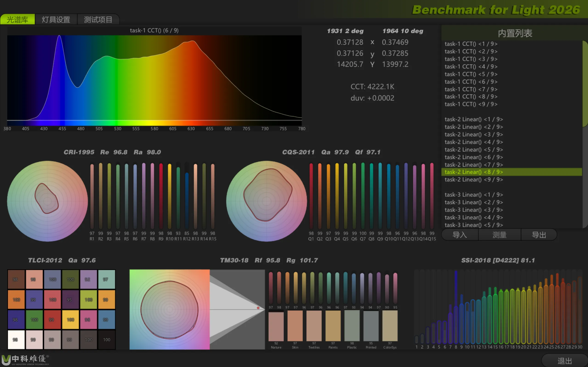Click the CQS-2011 color wheel chart
The width and height of the screenshot is (588, 367).
[x=267, y=201]
